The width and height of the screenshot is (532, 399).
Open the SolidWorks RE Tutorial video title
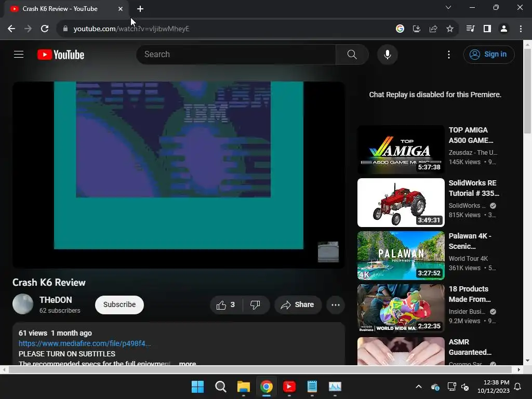(474, 188)
